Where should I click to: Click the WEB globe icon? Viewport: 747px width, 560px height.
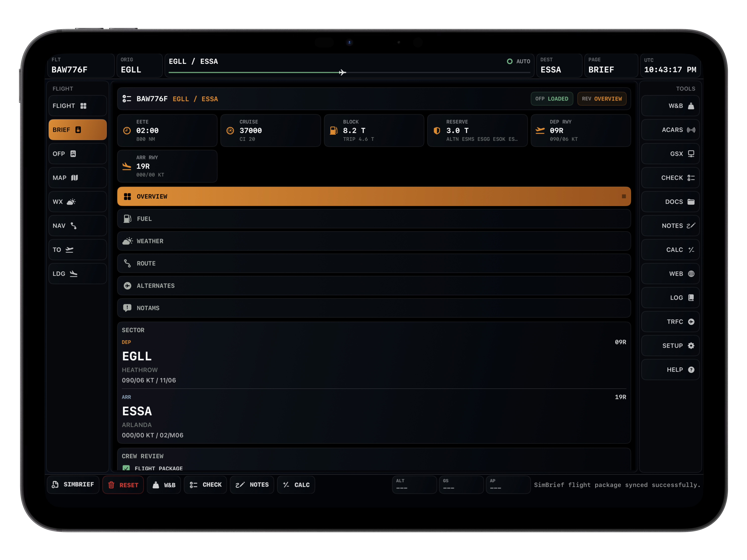[x=691, y=274]
